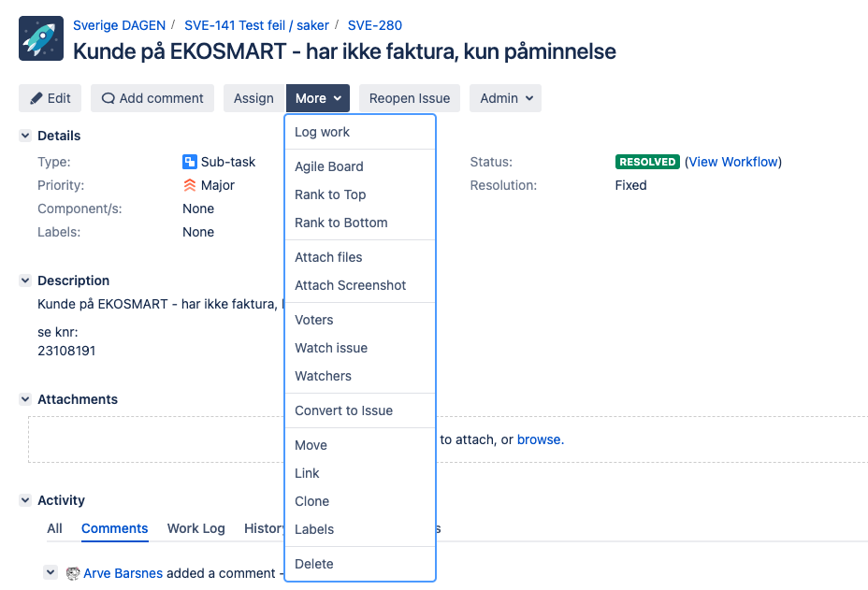Open parent issue SVE-141 Test feil / saker

point(256,25)
